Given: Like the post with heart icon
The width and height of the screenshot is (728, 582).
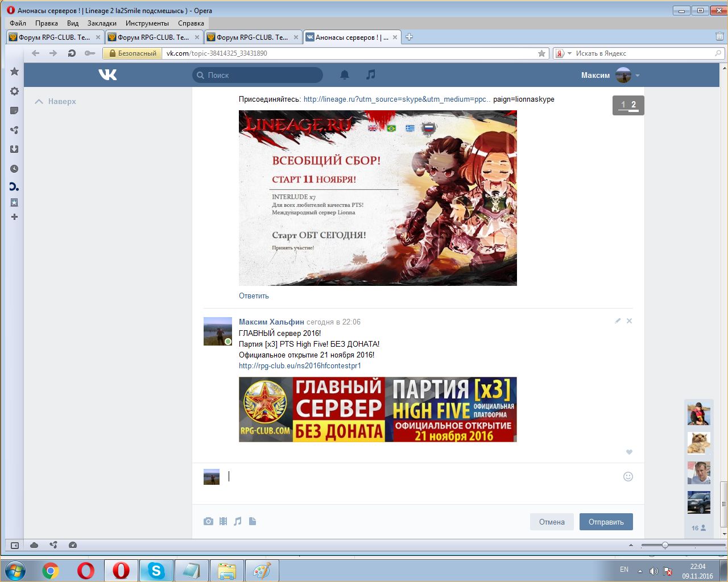Looking at the screenshot, I should 629,452.
